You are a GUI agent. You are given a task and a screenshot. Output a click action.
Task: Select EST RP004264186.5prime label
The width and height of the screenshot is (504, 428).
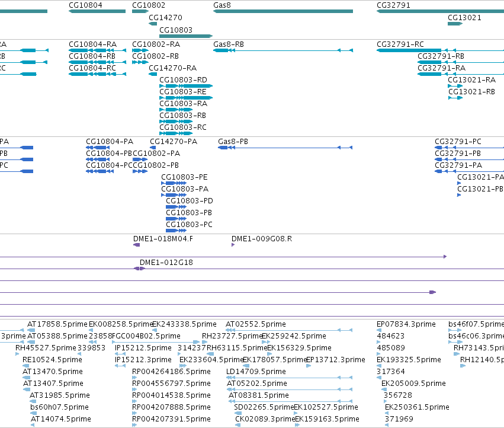pyautogui.click(x=171, y=372)
